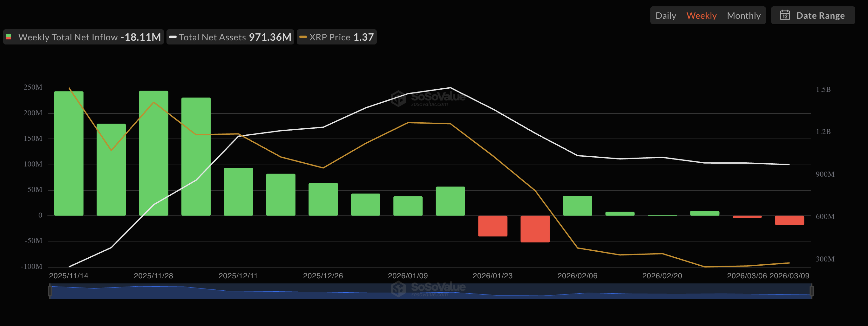Open the Date Range picker
This screenshot has height=326, width=868.
point(820,16)
